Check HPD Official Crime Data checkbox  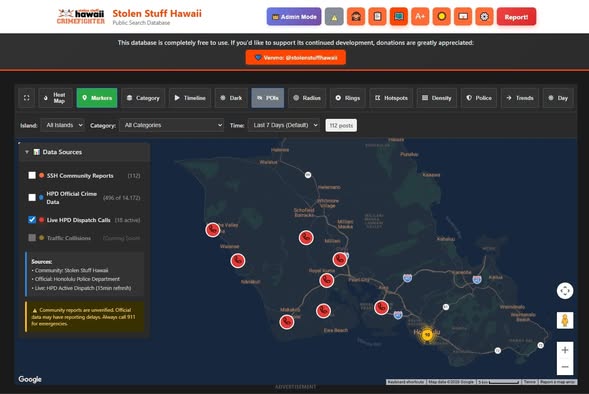click(32, 198)
